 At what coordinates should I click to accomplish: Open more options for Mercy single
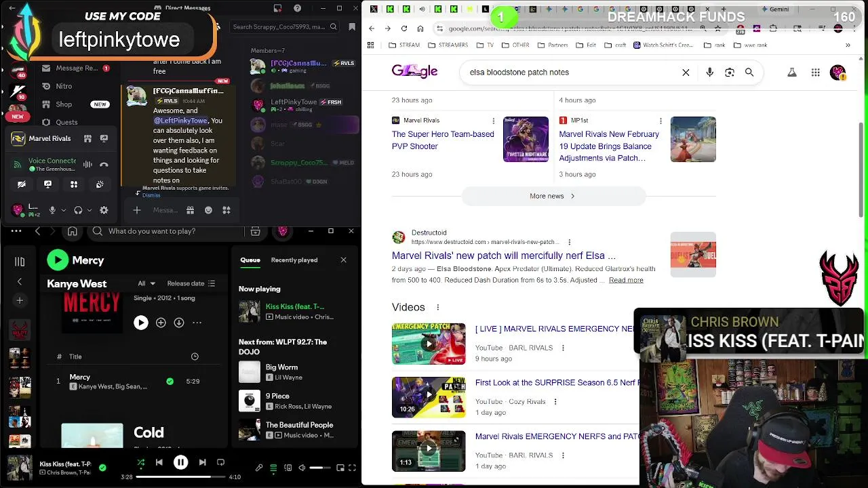197,323
